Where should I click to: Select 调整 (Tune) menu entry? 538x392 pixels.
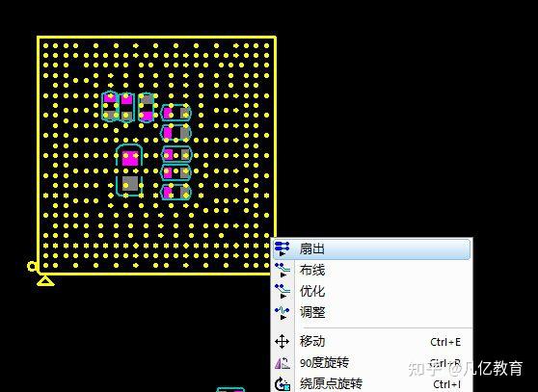371,312
